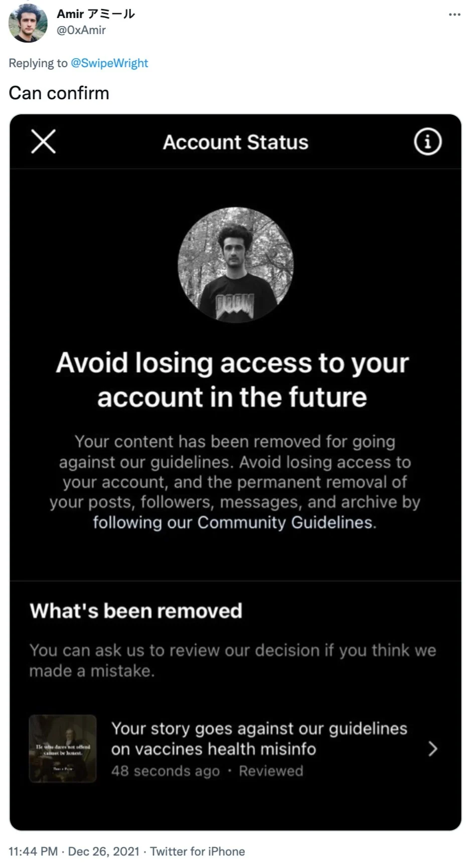
Task: Close the Account Status screen with X
Action: 44,141
